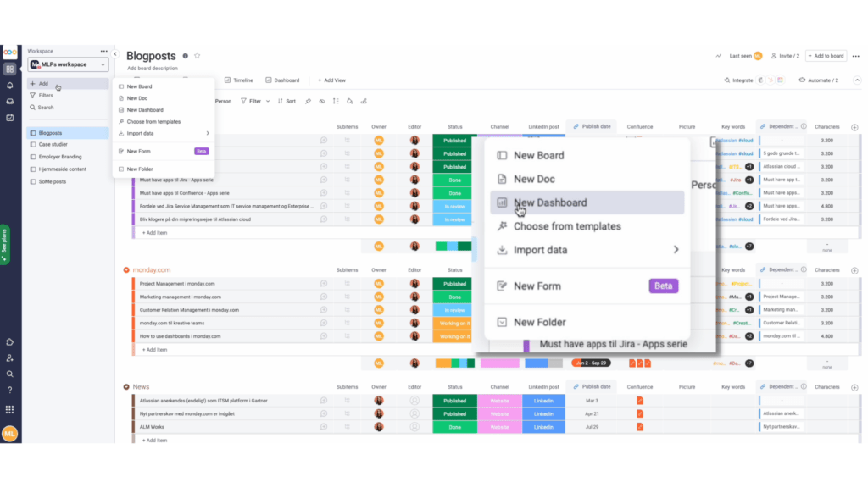Open the help question mark icon

click(10, 390)
